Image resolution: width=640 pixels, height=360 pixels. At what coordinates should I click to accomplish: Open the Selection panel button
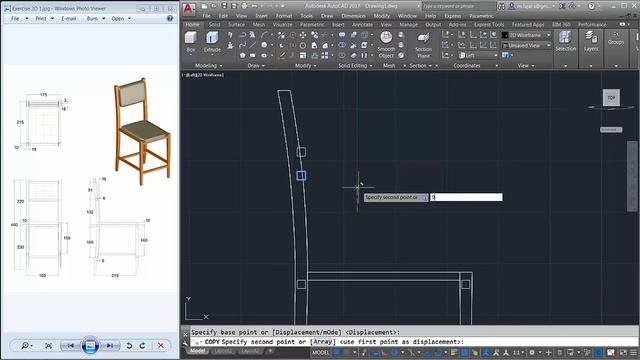pyautogui.click(x=566, y=42)
